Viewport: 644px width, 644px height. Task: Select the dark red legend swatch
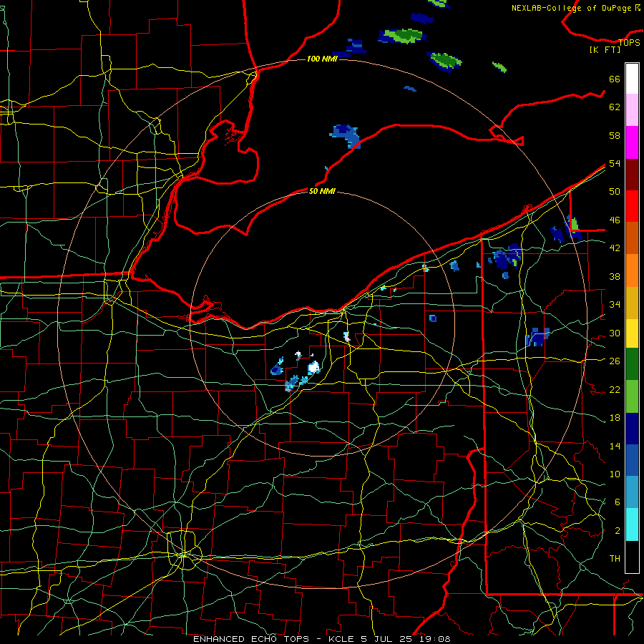[632, 174]
